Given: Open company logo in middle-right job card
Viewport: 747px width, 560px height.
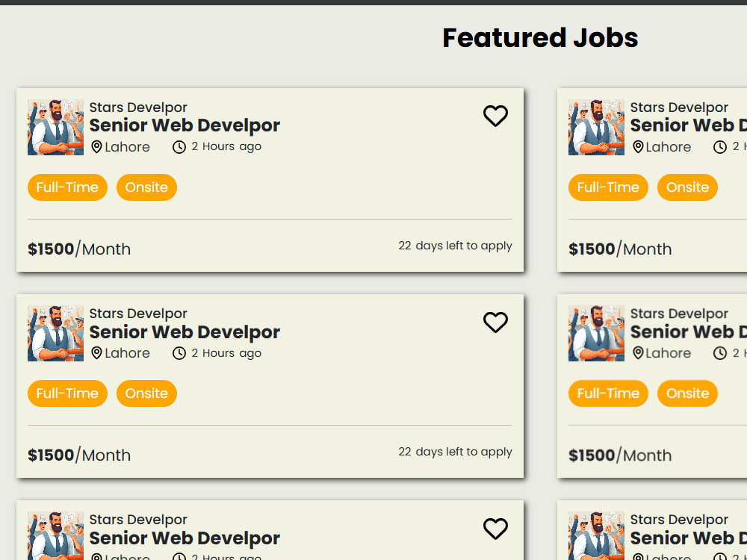Looking at the screenshot, I should (x=596, y=333).
